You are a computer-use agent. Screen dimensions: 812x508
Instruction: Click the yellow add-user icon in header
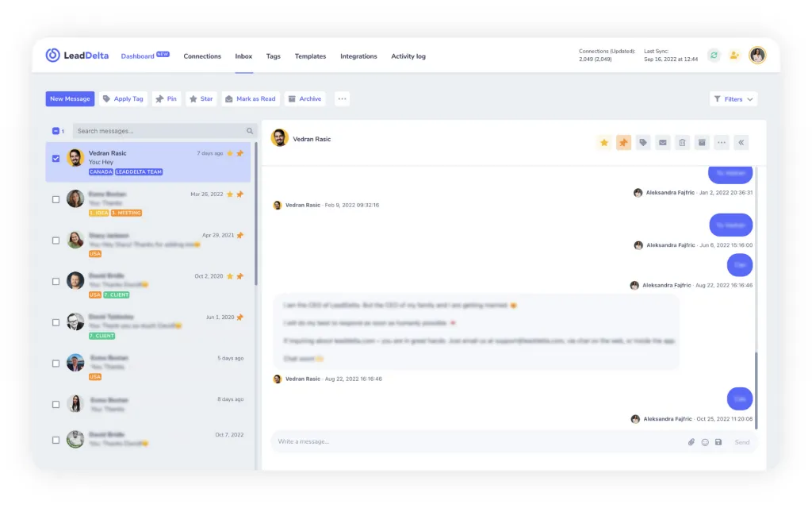pyautogui.click(x=734, y=56)
